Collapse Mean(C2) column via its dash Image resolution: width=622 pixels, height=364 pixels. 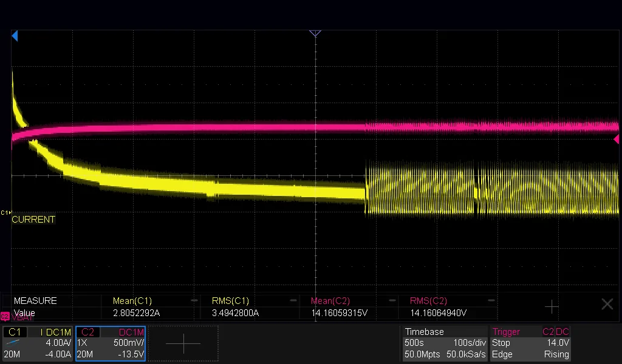point(392,301)
